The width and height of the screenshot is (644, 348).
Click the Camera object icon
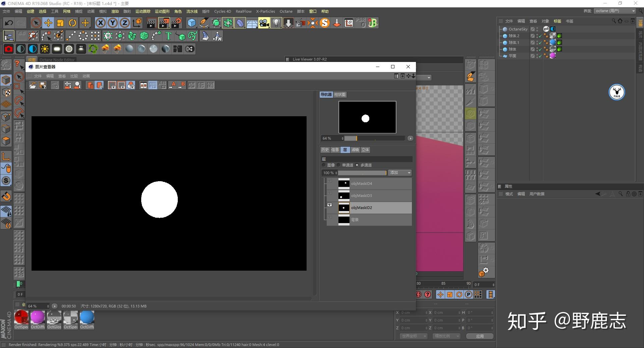[264, 23]
